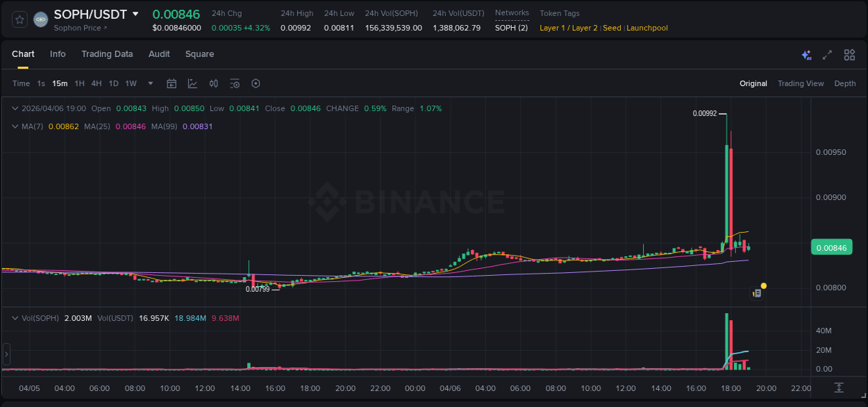868x407 pixels.
Task: Click the Seed token tag
Action: [x=612, y=28]
